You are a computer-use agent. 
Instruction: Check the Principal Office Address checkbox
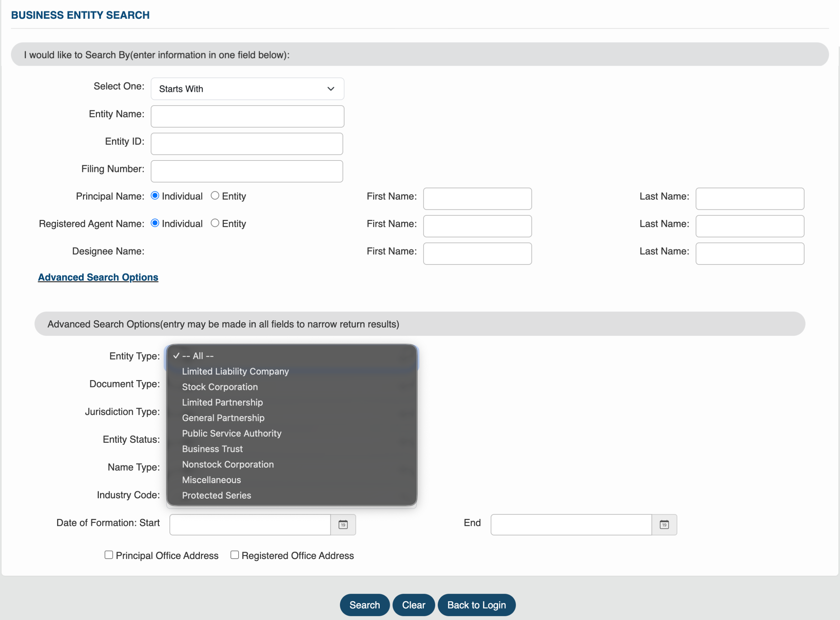click(109, 555)
